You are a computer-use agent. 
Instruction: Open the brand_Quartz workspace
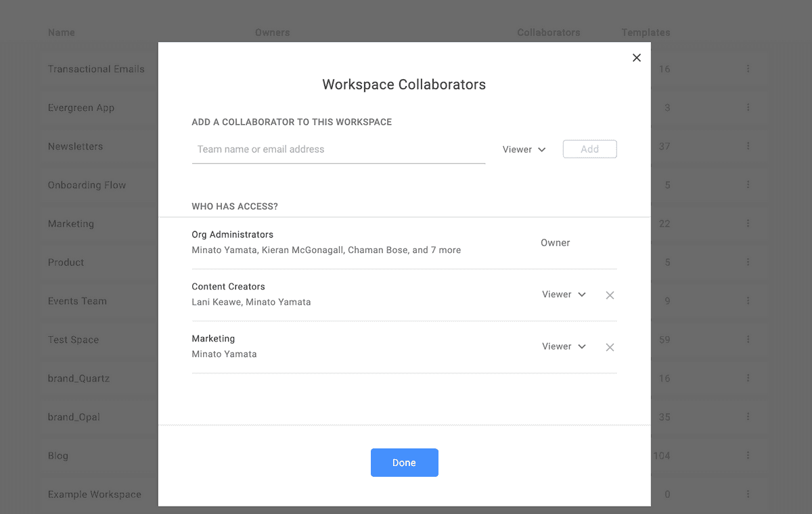(x=78, y=378)
